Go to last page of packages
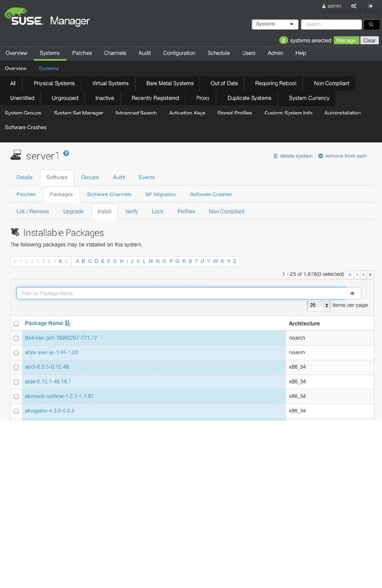This screenshot has height=588, width=382. tap(370, 274)
